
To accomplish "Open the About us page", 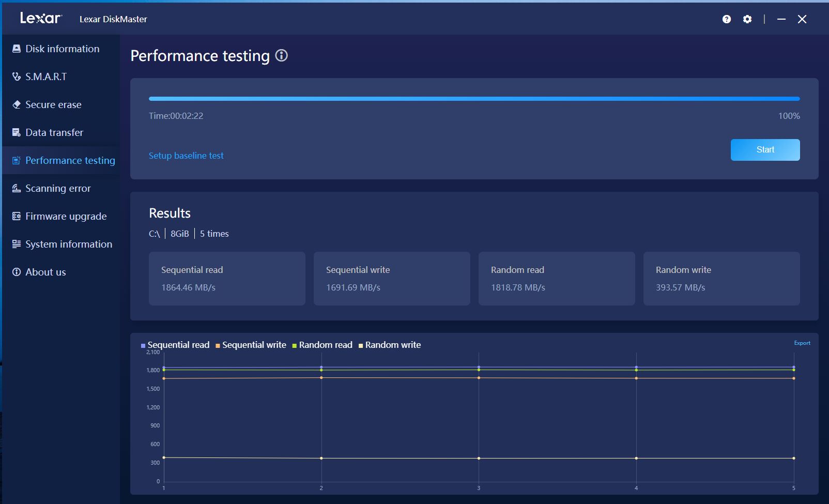I will (x=45, y=272).
